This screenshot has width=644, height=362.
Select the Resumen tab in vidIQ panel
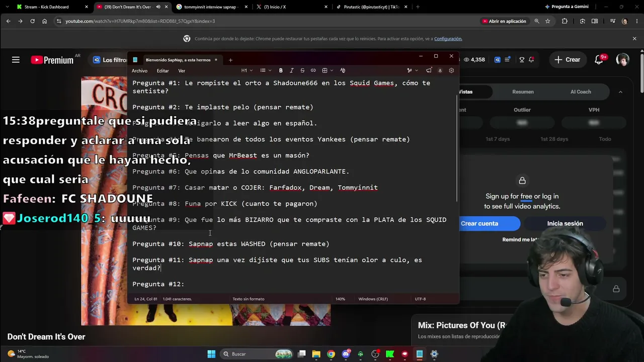click(523, 92)
